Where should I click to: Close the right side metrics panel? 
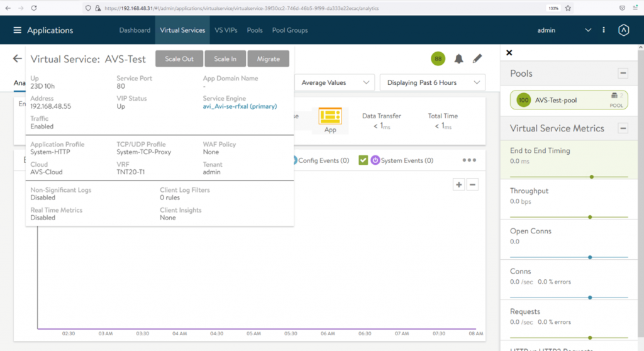[509, 53]
